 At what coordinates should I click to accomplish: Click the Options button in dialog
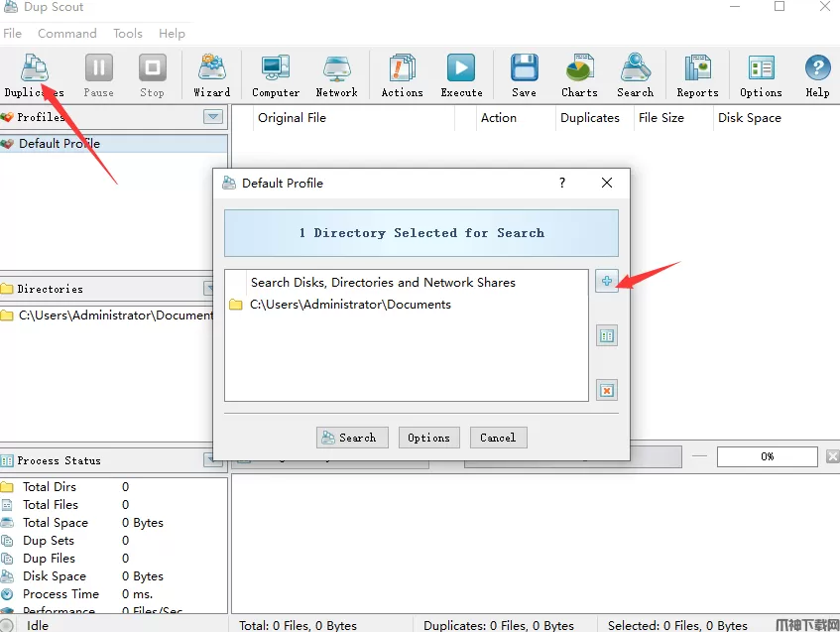coord(428,438)
